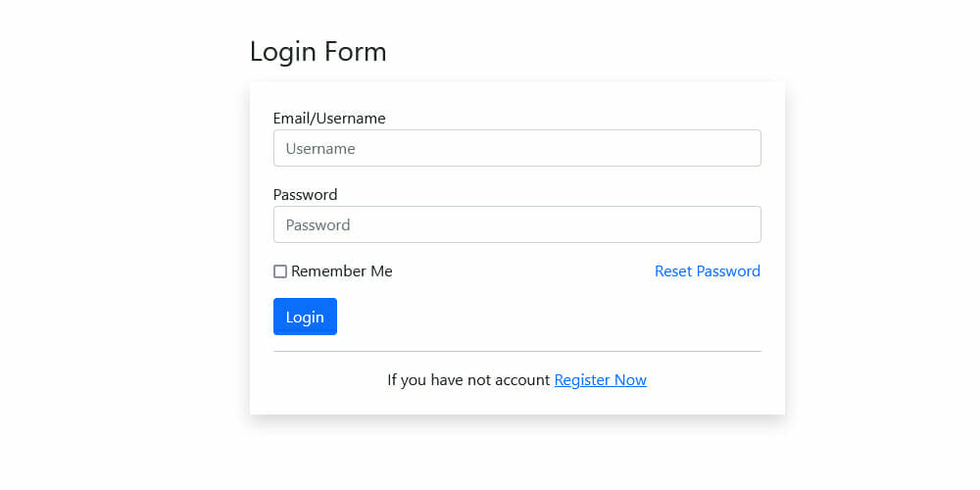The width and height of the screenshot is (980, 490).
Task: Submit the form with Login
Action: click(x=305, y=317)
